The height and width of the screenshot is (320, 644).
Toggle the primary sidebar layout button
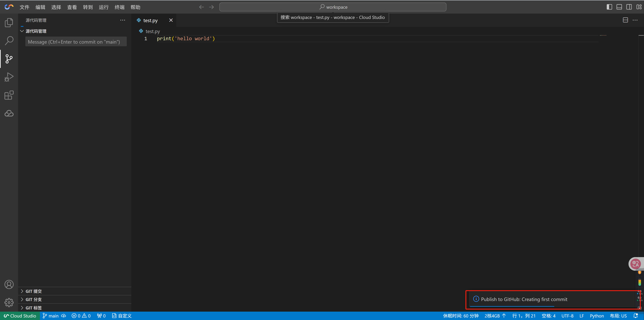[609, 7]
